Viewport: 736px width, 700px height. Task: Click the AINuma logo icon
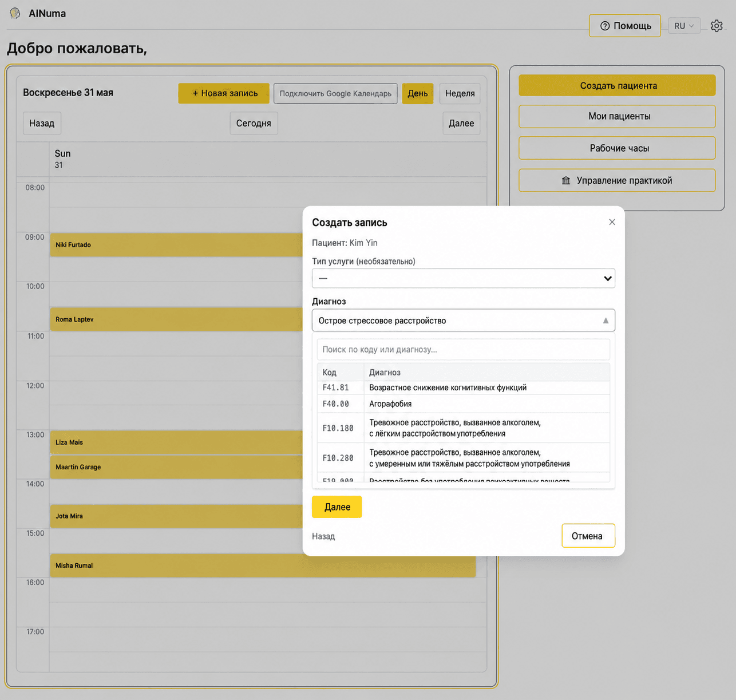[15, 13]
